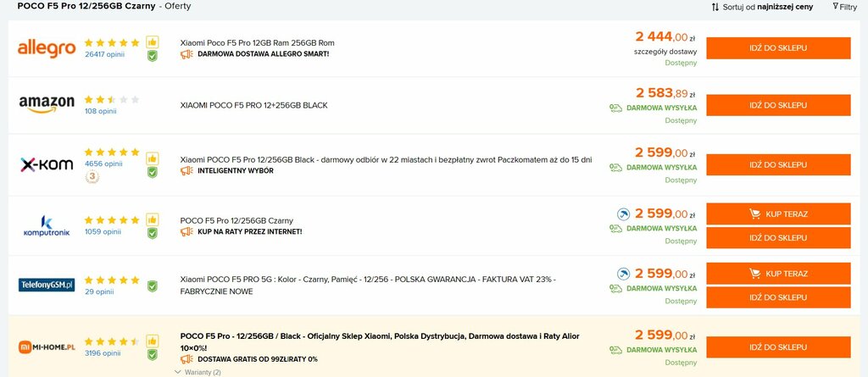Screen dimensions: 868x377
Task: Go to MI-HOME.PL shop via IDŹ DO SKLEPU
Action: [x=778, y=347]
